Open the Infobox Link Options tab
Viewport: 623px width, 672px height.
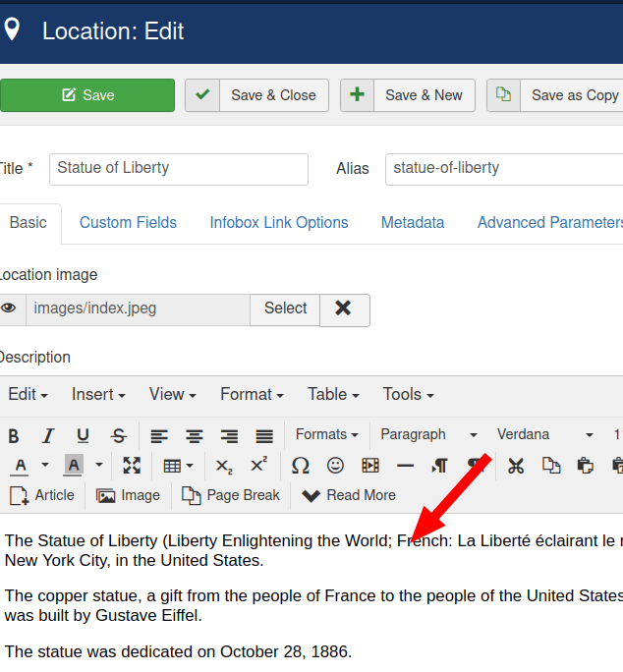click(279, 223)
